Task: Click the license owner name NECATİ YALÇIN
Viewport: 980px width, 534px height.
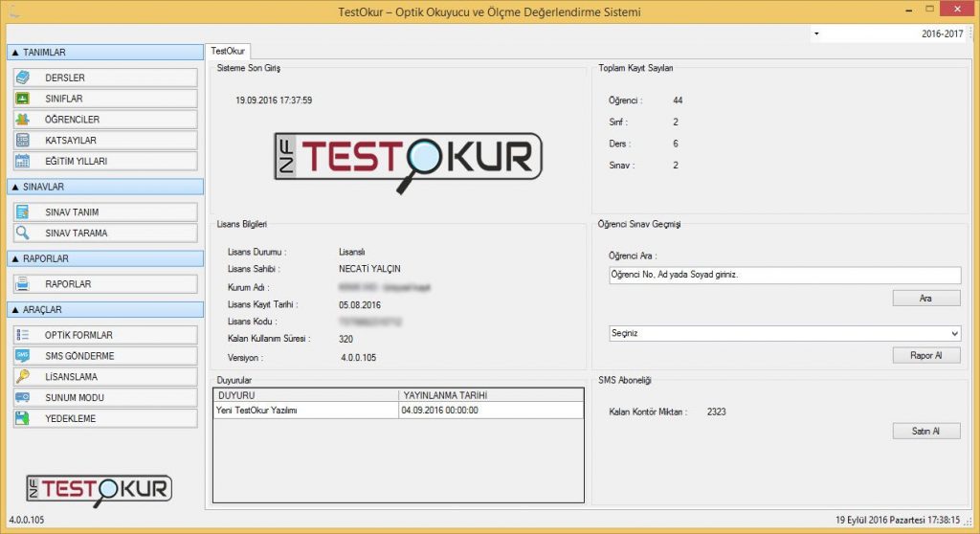Action: [369, 269]
